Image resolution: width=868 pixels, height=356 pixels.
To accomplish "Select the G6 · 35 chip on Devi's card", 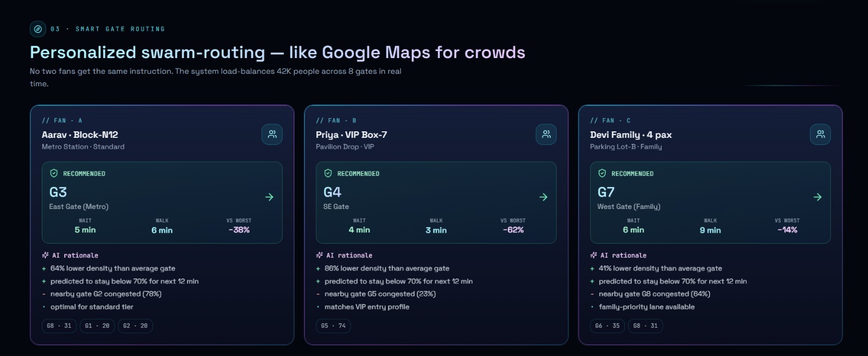I will pos(607,326).
